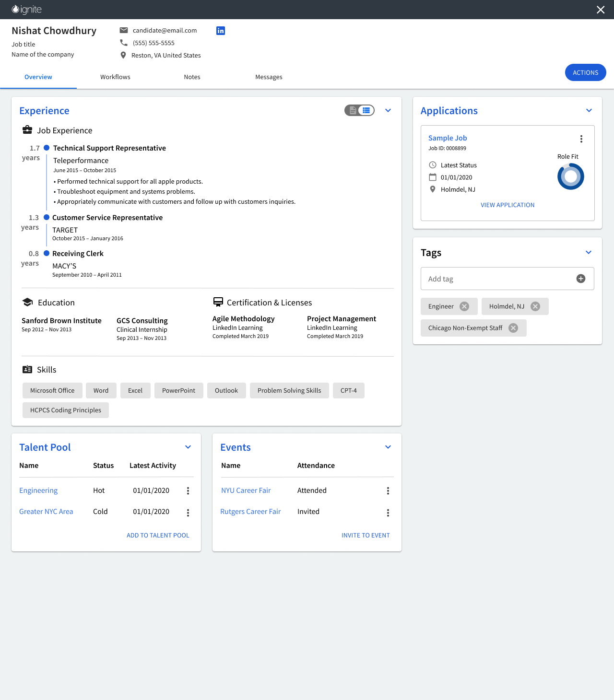Select the Microsoft Office skill chip

point(52,391)
